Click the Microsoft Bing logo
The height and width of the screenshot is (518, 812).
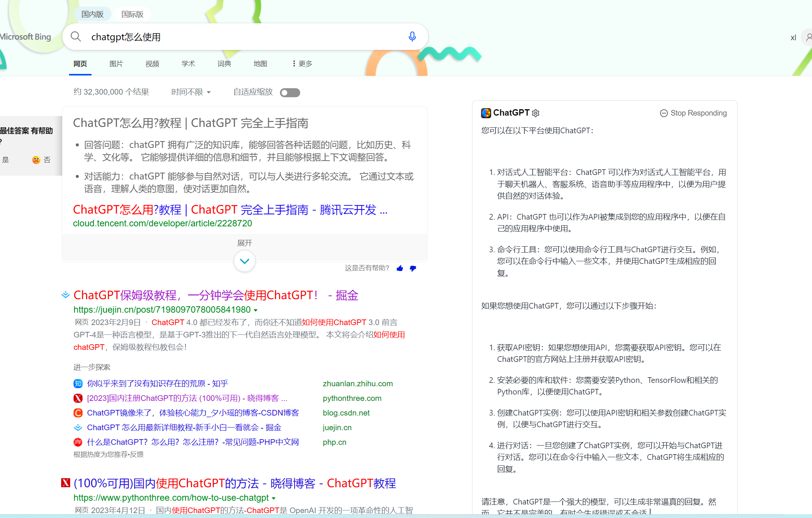click(26, 37)
